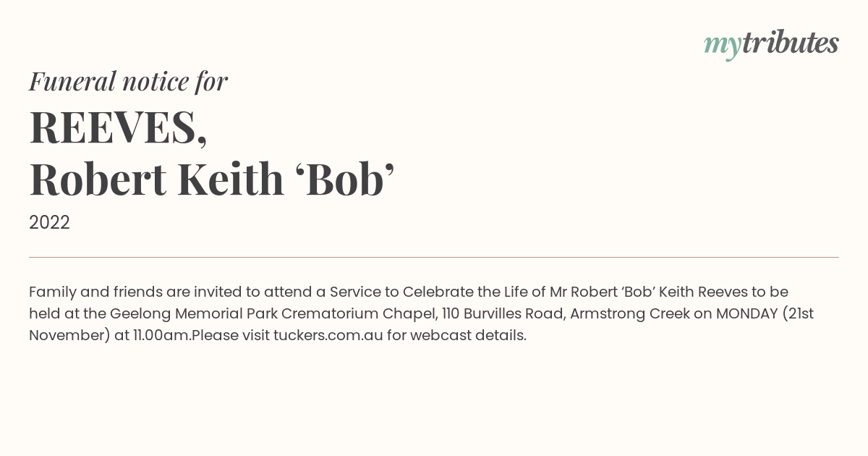The height and width of the screenshot is (456, 868).
Task: Click the word 'November)' in notice
Action: click(69, 336)
